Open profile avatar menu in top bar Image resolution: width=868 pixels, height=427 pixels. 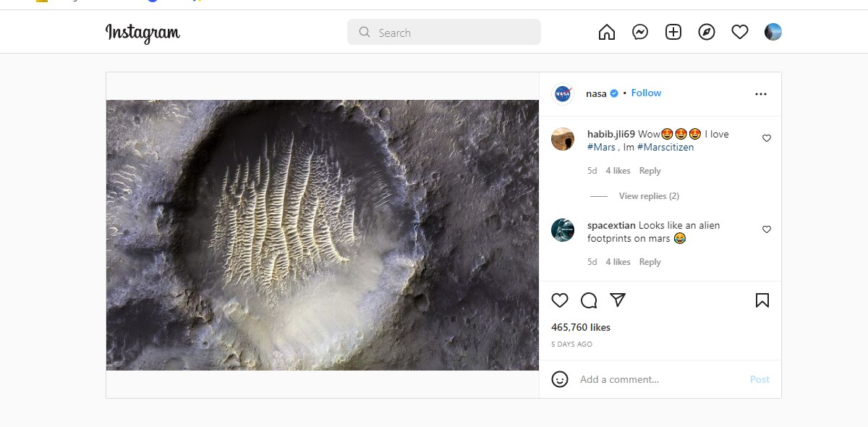coord(773,32)
